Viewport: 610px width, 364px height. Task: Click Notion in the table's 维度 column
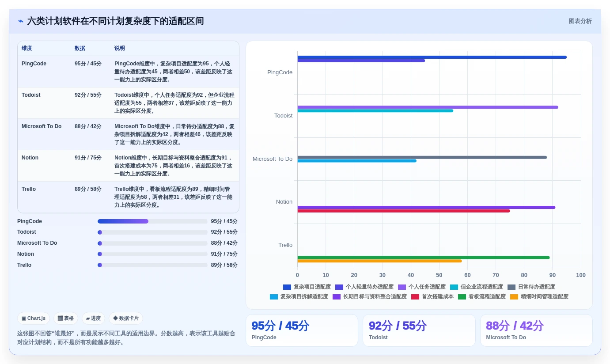coord(30,158)
